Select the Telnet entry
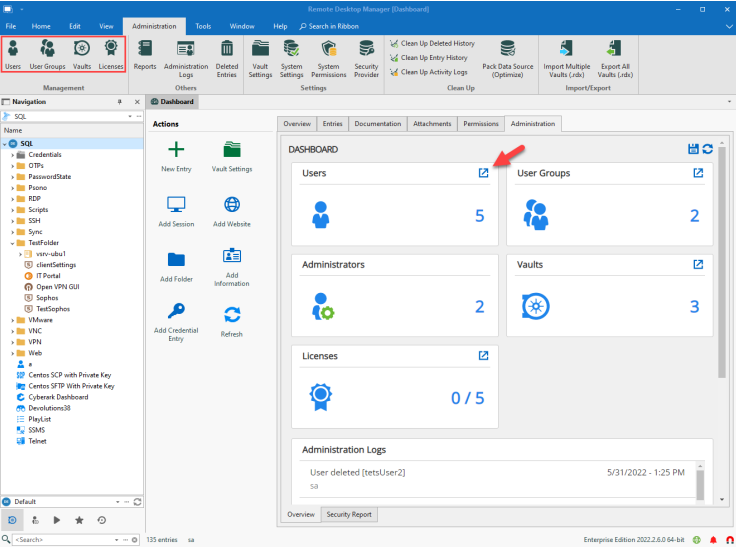Viewport: 736px width, 553px height. point(37,441)
